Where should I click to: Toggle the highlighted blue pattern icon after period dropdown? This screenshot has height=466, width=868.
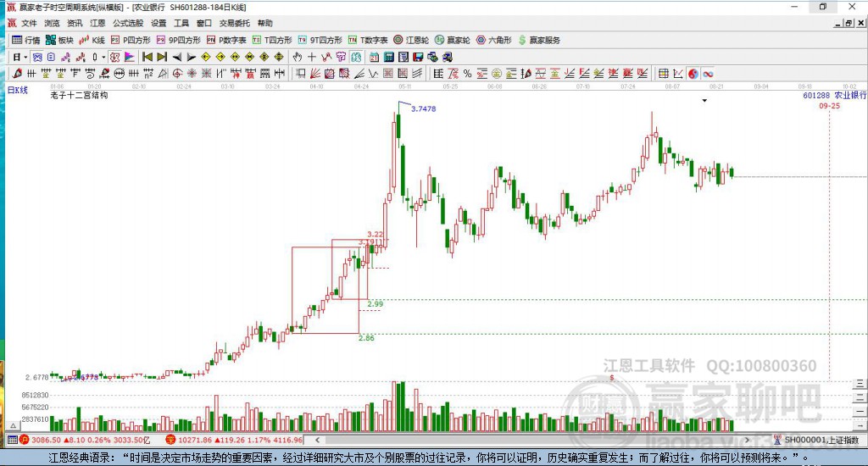point(37,57)
